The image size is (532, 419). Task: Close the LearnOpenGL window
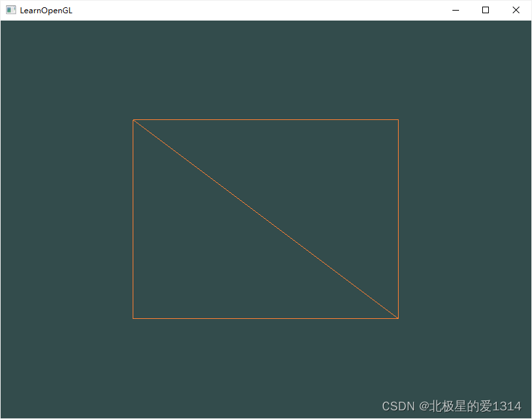(x=515, y=10)
